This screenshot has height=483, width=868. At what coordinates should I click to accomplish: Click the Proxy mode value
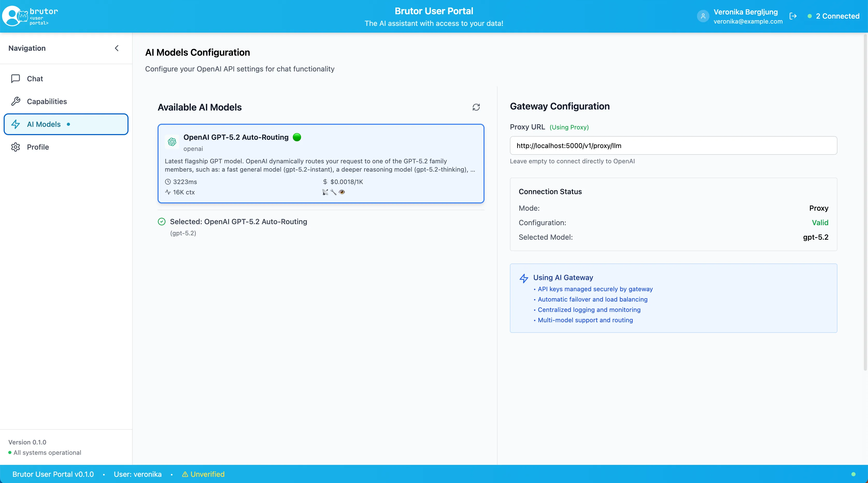pyautogui.click(x=819, y=208)
